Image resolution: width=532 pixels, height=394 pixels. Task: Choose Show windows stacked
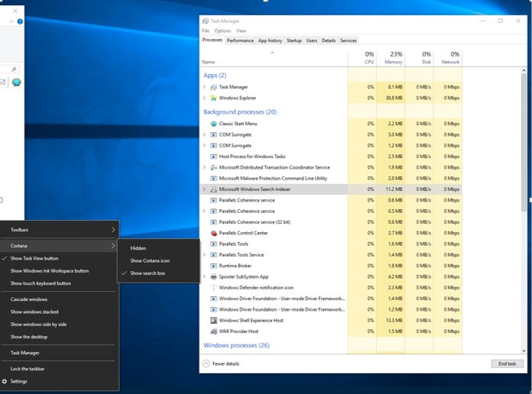[60, 312]
